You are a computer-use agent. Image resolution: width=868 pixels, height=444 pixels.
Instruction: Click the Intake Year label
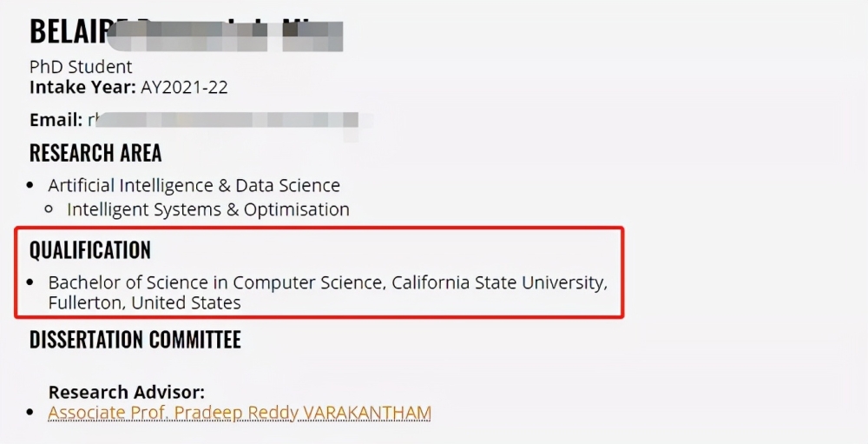[82, 87]
